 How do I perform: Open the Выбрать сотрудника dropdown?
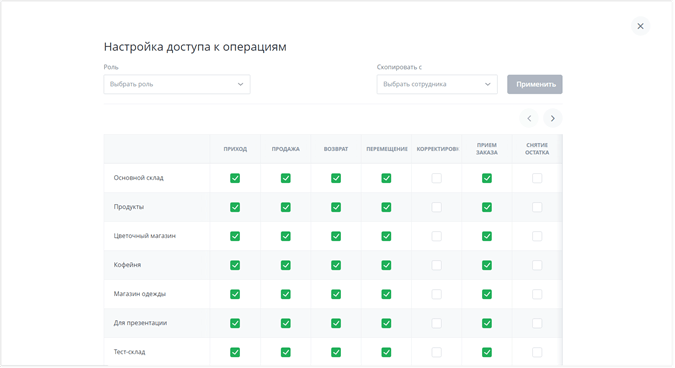coord(437,84)
